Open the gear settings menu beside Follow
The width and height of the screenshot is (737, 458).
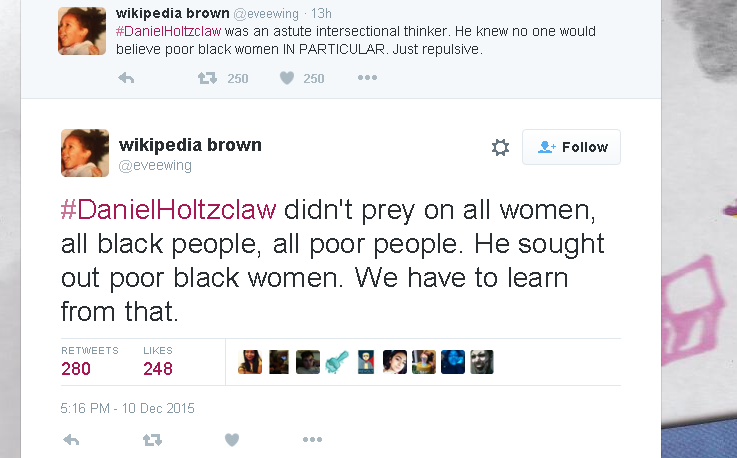pos(500,147)
